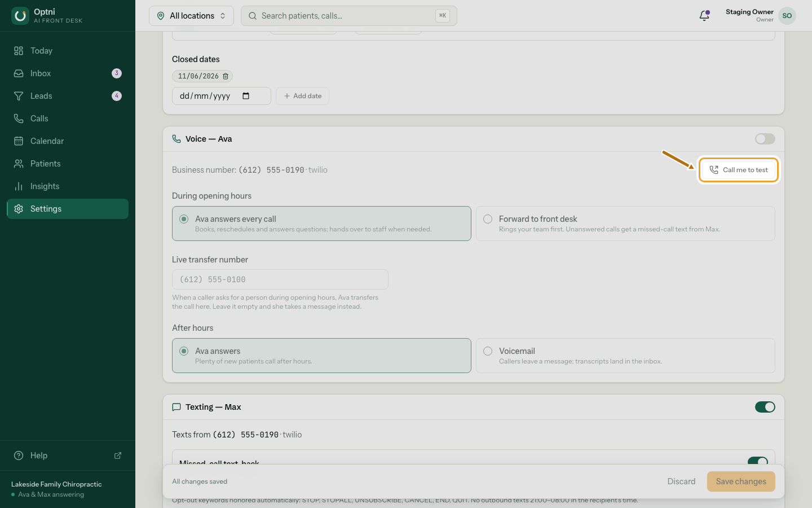Viewport: 812px width, 508px height.
Task: Click the Calendar icon in sidebar
Action: 19,141
